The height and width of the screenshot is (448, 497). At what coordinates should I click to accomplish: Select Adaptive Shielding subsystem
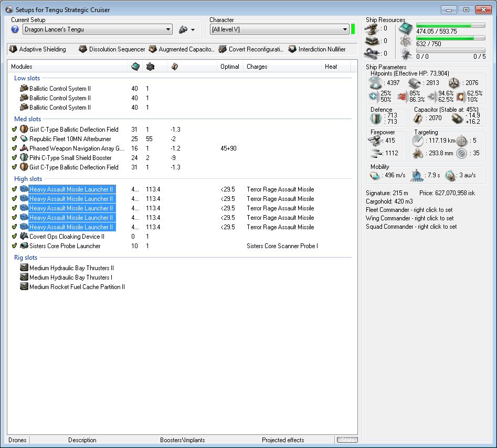pos(38,49)
